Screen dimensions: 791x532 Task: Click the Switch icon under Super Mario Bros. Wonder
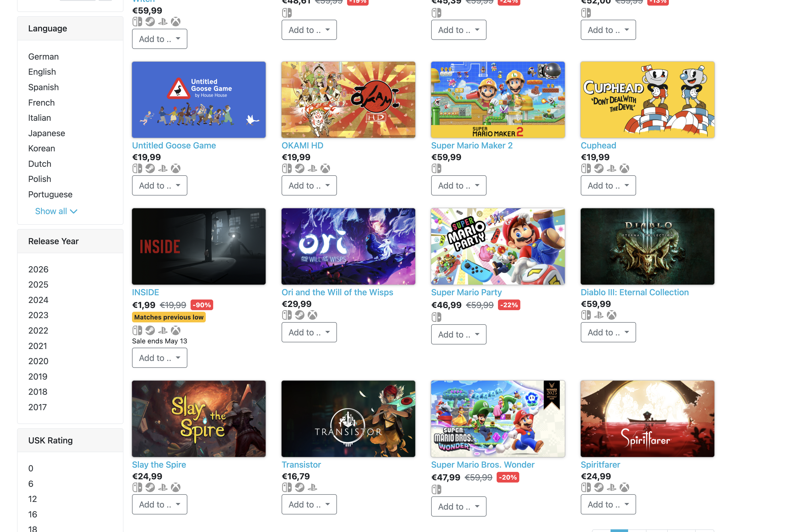pyautogui.click(x=436, y=490)
